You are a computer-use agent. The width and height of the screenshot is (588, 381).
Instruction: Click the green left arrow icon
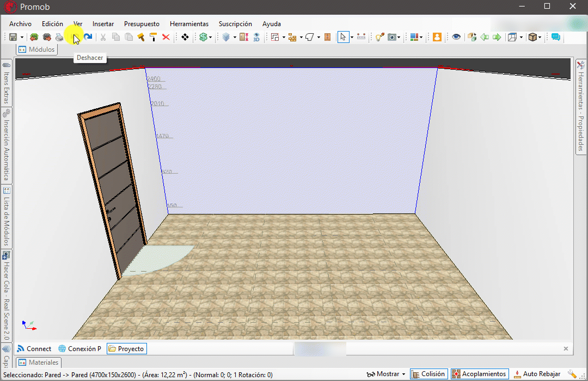(485, 37)
